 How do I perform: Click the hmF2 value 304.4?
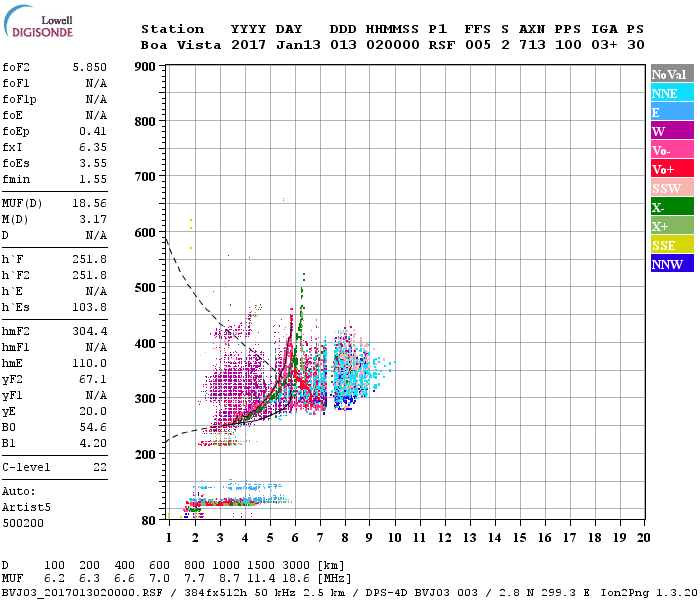90,331
